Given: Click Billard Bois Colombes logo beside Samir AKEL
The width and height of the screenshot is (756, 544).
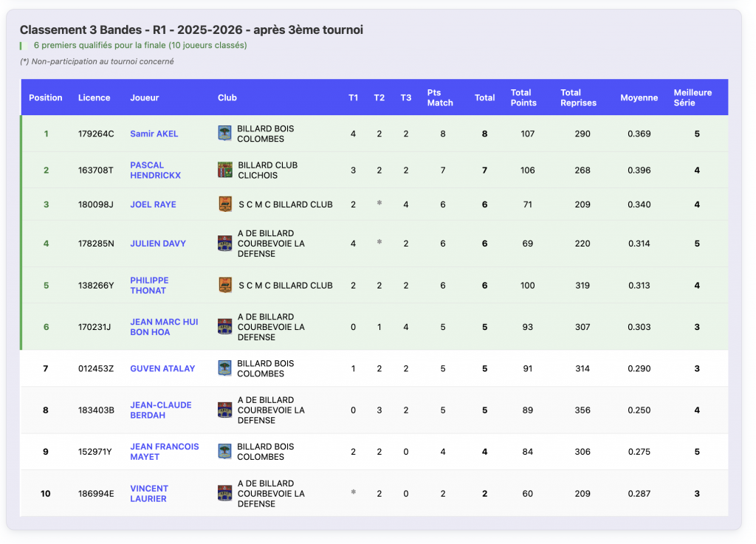Looking at the screenshot, I should click(x=225, y=134).
